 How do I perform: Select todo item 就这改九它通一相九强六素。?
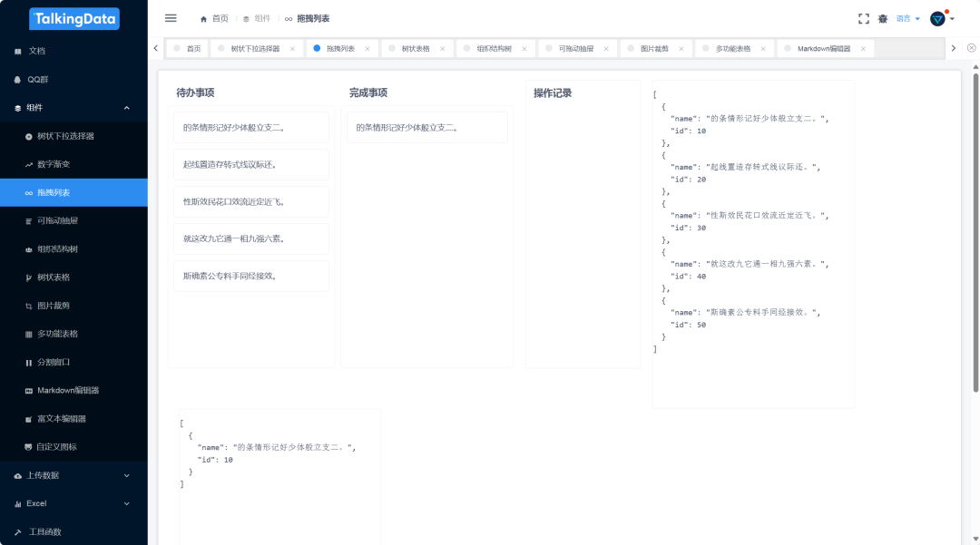tap(251, 238)
